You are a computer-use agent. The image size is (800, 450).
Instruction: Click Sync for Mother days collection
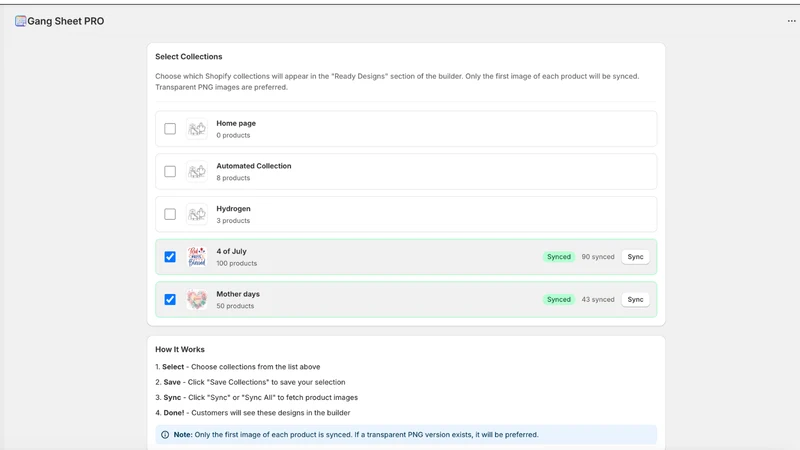(x=635, y=299)
